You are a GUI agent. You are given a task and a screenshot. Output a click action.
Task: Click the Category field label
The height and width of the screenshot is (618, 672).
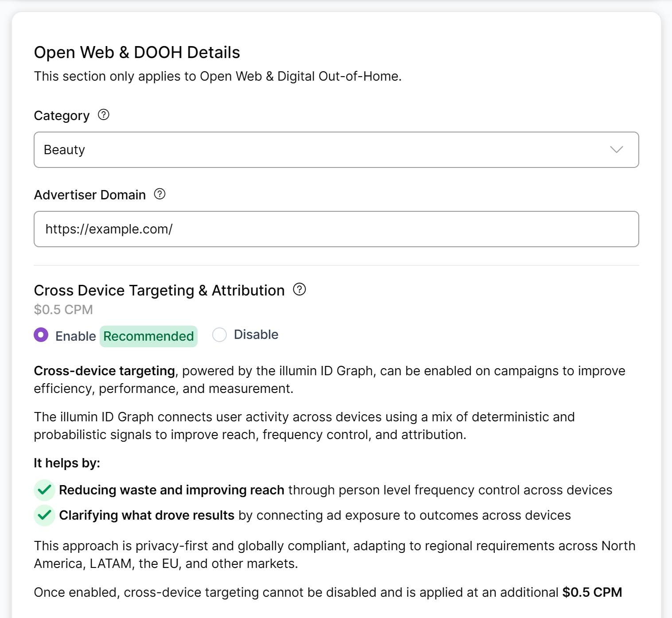click(62, 116)
